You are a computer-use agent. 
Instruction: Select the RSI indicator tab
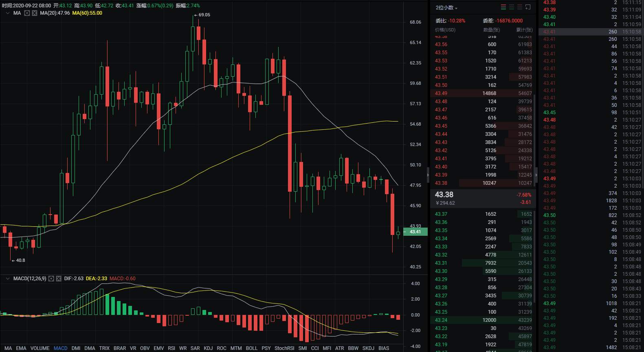pyautogui.click(x=171, y=348)
